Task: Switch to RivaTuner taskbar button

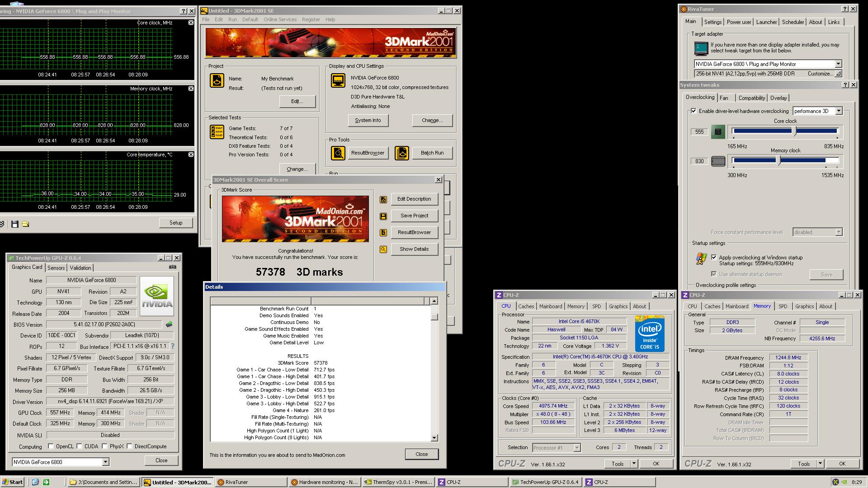Action: (x=251, y=482)
